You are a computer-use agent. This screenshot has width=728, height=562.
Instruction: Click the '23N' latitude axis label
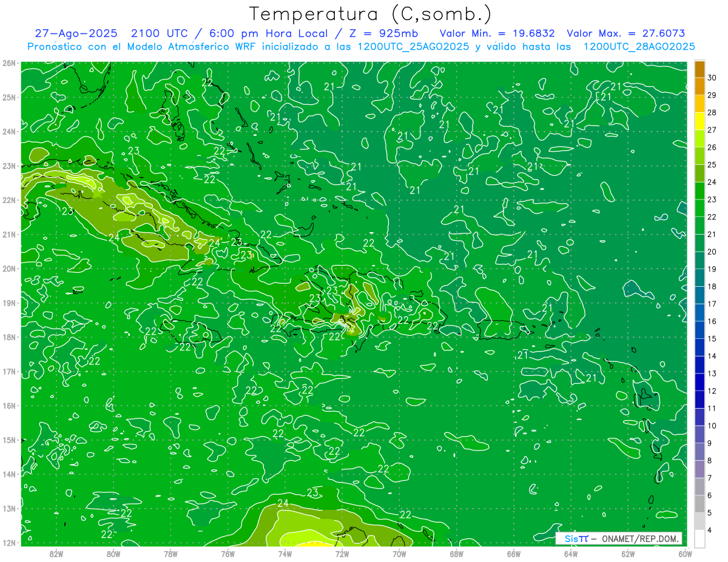coord(8,166)
